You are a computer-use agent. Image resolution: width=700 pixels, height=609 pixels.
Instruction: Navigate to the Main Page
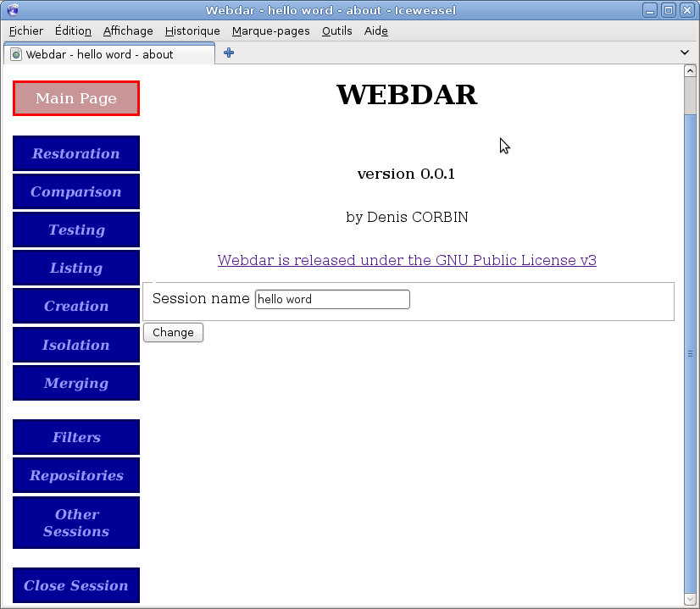[75, 97]
